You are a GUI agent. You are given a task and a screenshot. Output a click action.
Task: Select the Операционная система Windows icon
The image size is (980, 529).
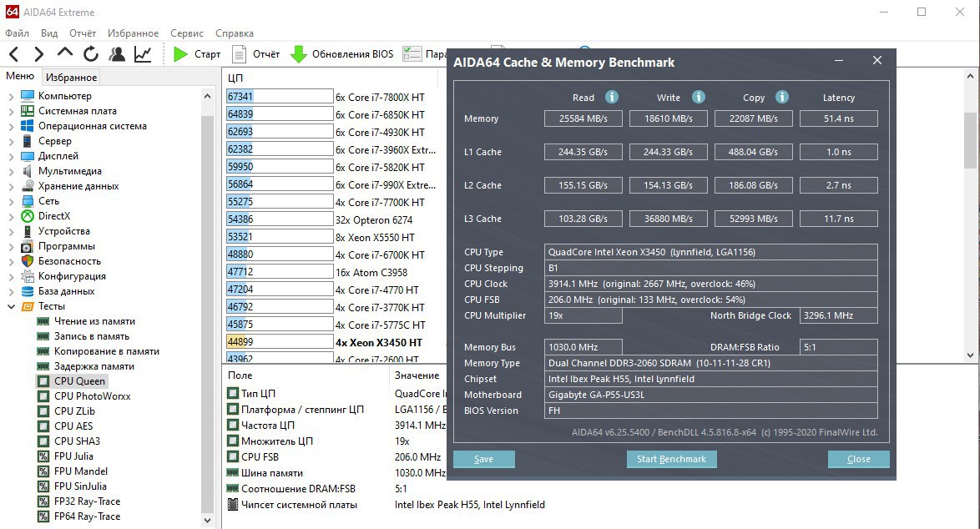tap(28, 125)
